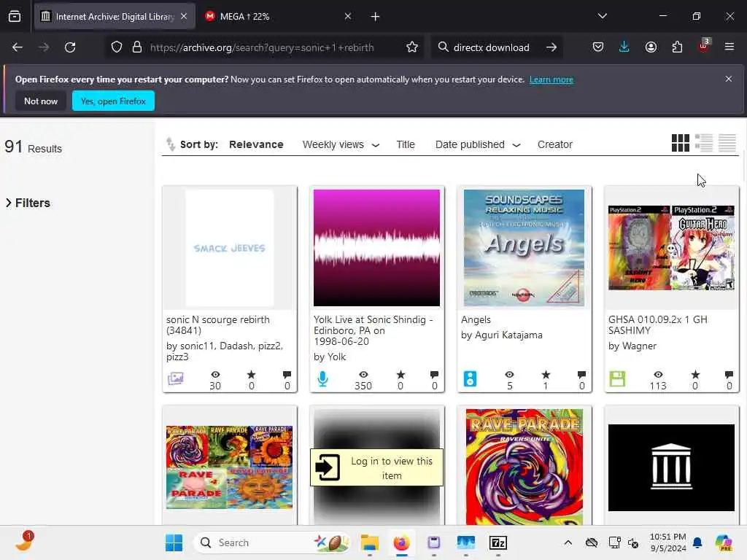The height and width of the screenshot is (560, 747).
Task: Reload the current page
Action: 70,47
